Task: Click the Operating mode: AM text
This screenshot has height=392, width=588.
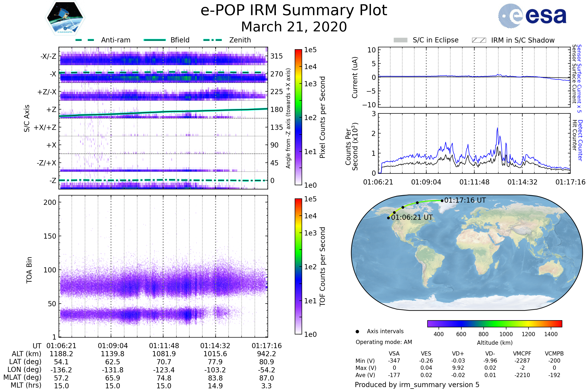Action: click(384, 342)
